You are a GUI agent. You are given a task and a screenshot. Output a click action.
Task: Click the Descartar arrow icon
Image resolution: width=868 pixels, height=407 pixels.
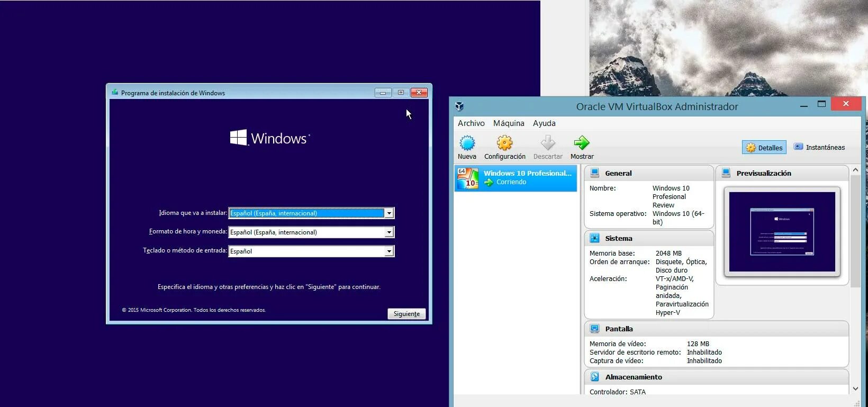548,143
